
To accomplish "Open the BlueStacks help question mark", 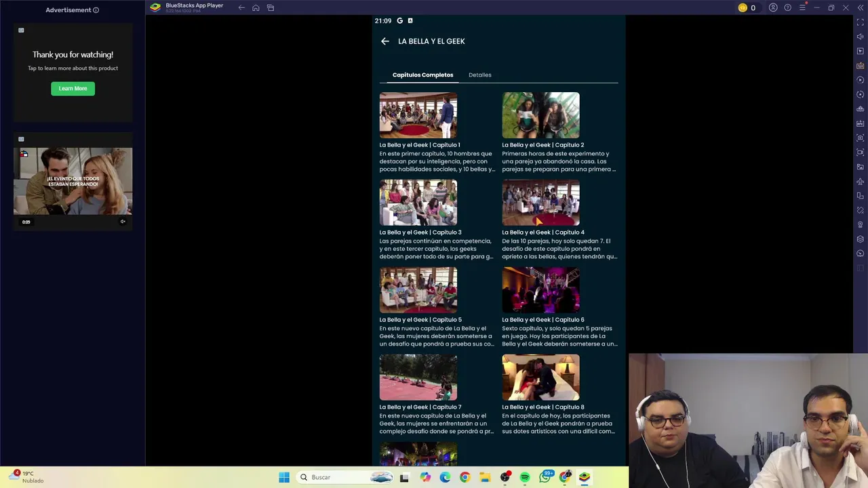I will click(x=787, y=7).
